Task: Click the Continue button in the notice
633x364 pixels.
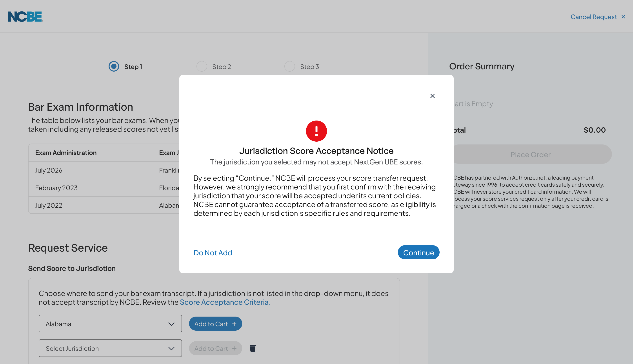Action: 418,252
